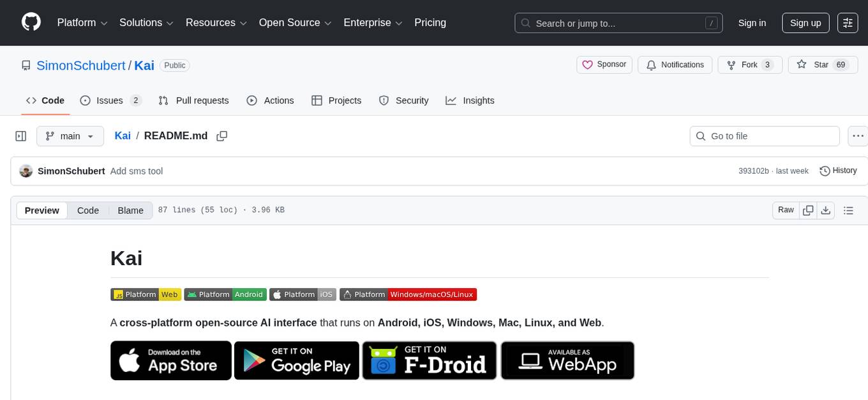Screen dimensions: 868x400
Task: Expand the Open Source menu
Action: pyautogui.click(x=294, y=23)
